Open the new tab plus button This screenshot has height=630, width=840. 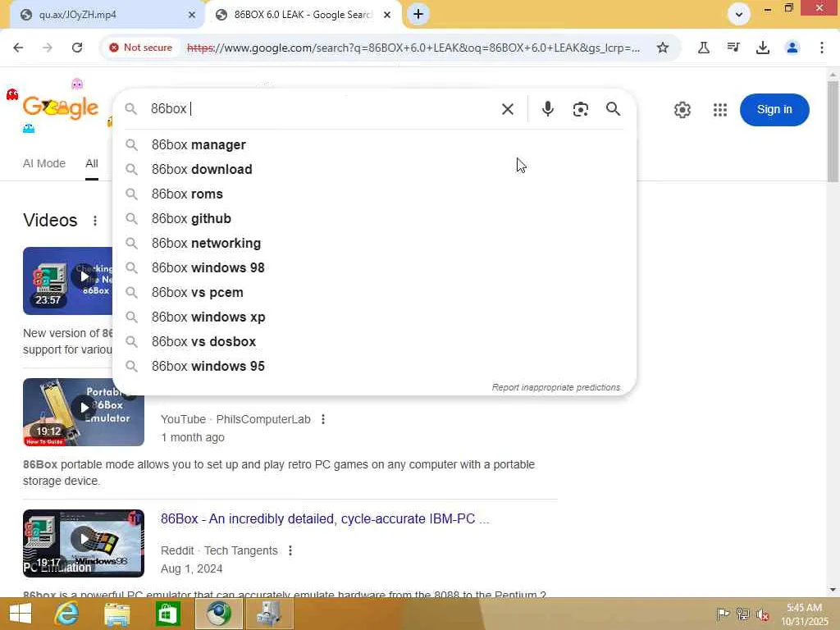[418, 15]
